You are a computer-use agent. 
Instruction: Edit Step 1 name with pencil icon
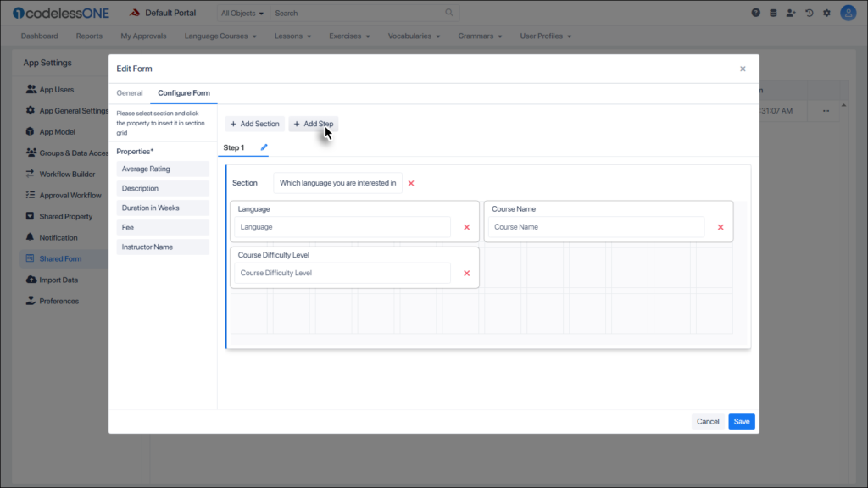(264, 147)
